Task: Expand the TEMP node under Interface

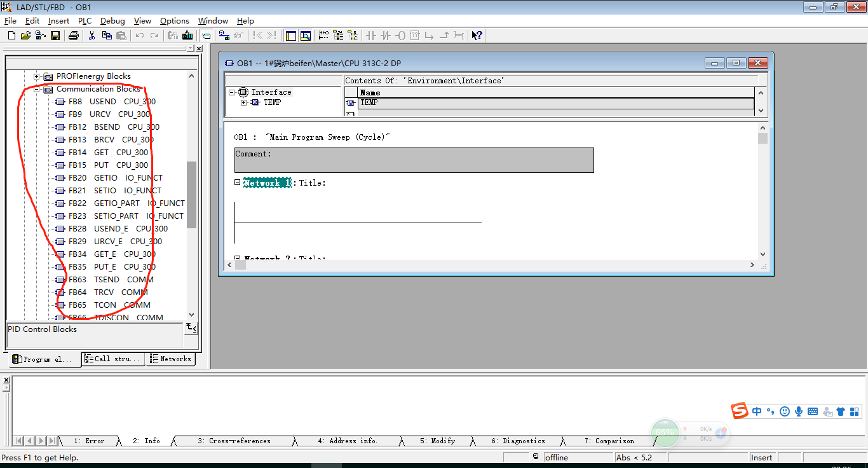Action: point(244,102)
